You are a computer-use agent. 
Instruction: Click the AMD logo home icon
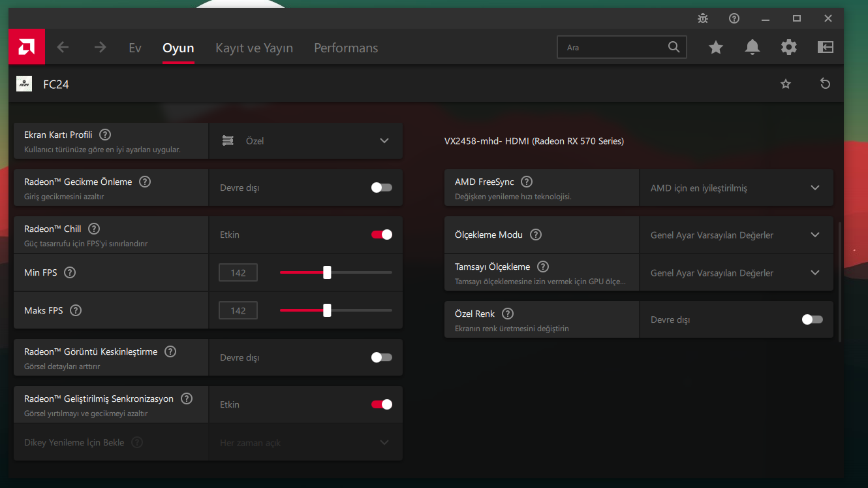point(27,47)
